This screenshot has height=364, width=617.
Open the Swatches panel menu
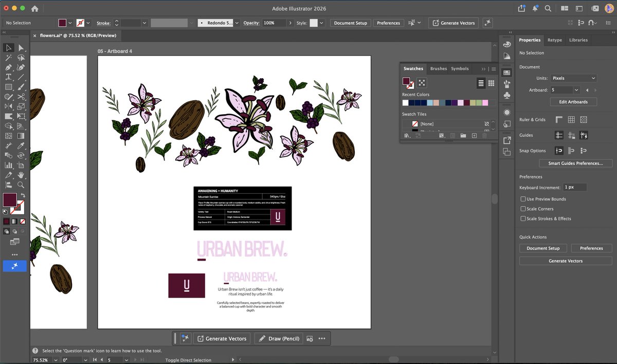point(494,69)
